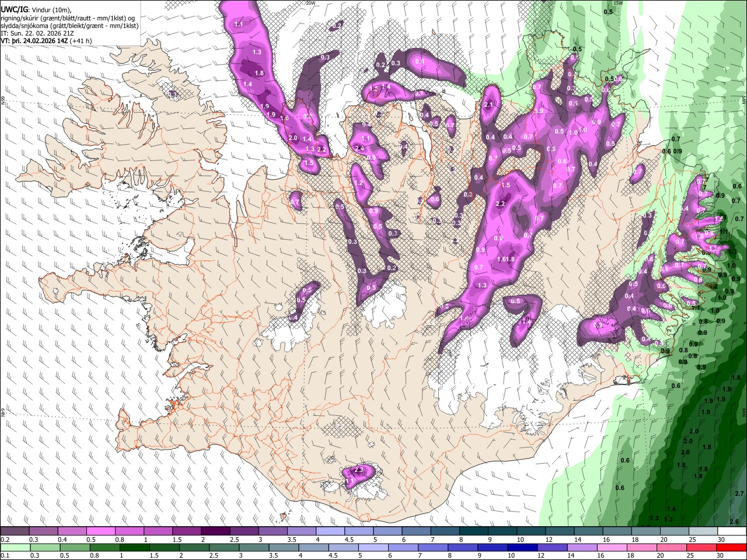The image size is (747, 560).
Task: Select the lavender swatch labeled 4, upper scale
Action: click(330, 531)
